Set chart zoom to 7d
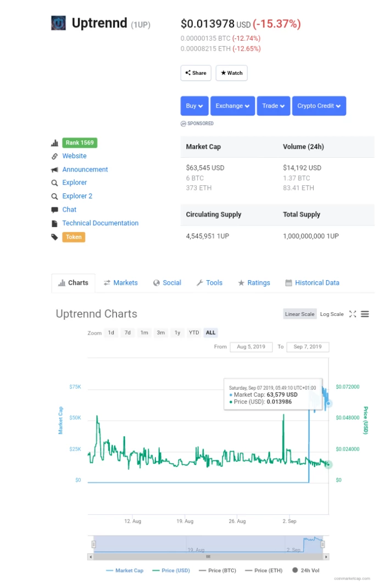The height and width of the screenshot is (588, 390). click(127, 332)
